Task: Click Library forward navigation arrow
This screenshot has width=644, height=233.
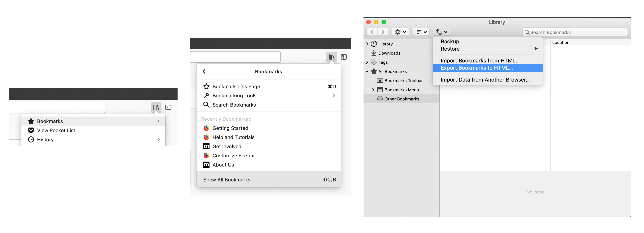Action: click(383, 32)
